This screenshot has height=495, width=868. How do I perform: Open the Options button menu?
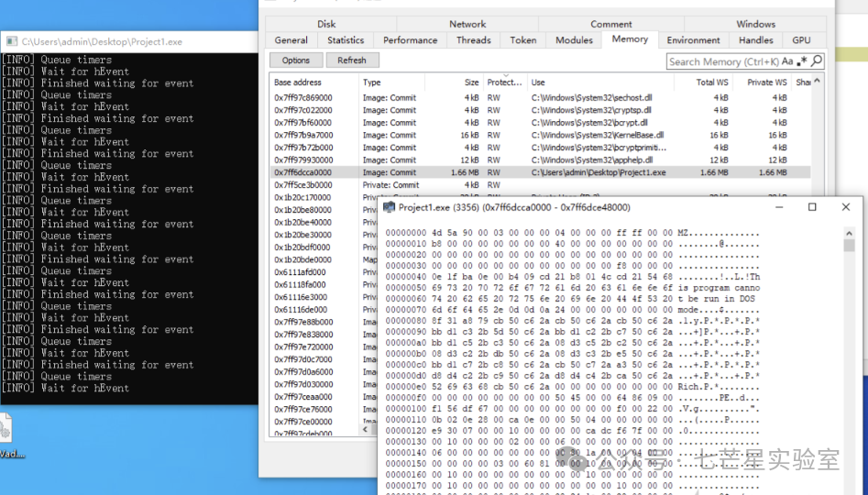point(296,60)
